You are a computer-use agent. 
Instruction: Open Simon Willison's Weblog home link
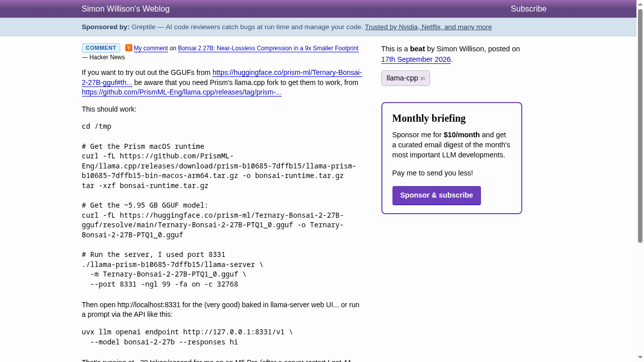pyautogui.click(x=126, y=9)
